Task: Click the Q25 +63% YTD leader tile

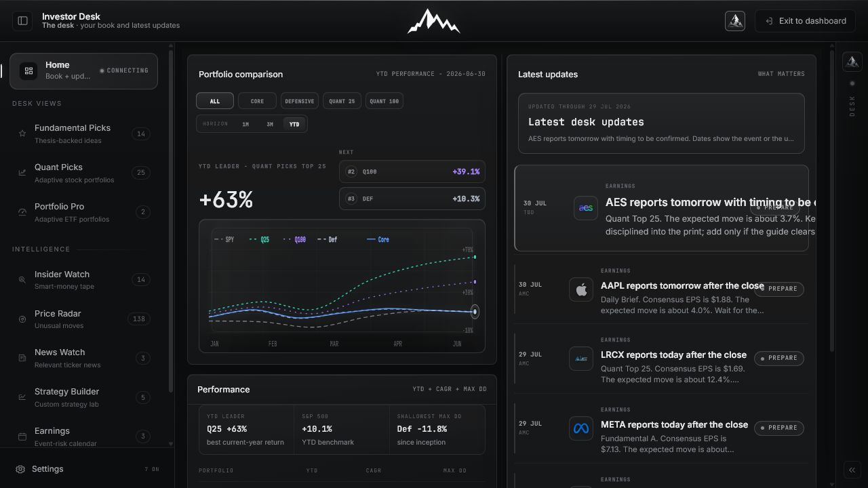Action: click(246, 430)
